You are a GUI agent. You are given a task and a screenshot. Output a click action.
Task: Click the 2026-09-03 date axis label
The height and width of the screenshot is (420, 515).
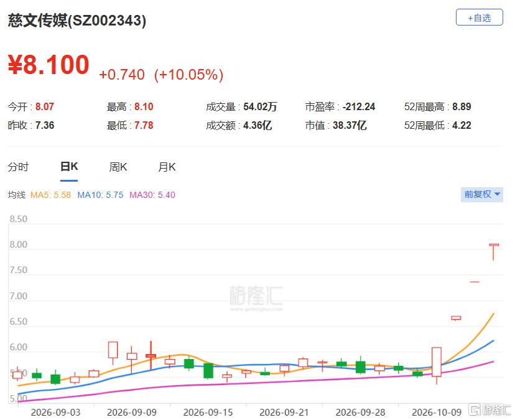point(55,412)
